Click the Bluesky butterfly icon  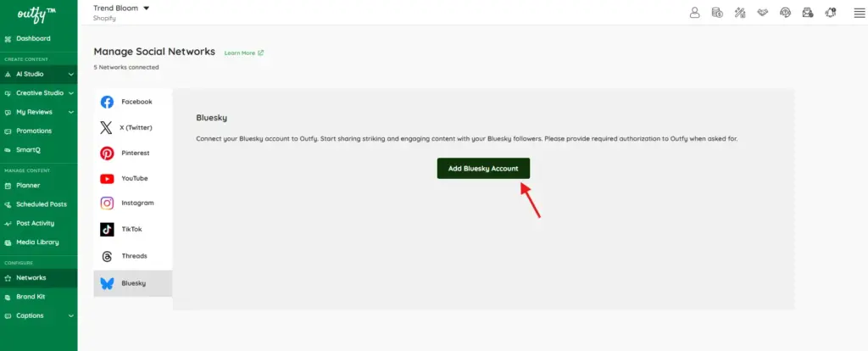click(x=107, y=283)
